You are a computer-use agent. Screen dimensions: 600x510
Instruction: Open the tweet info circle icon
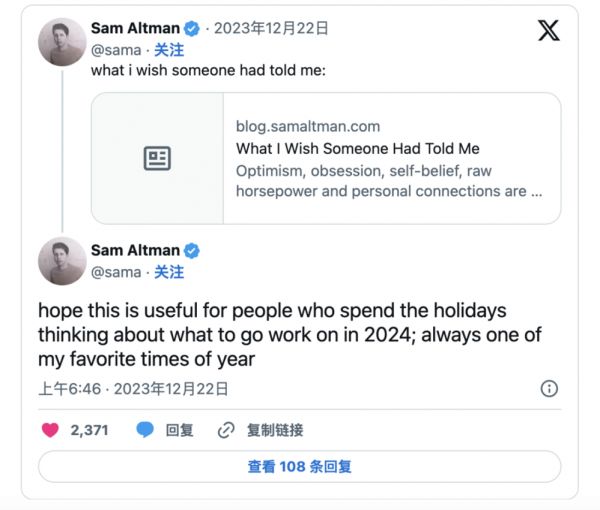[549, 389]
